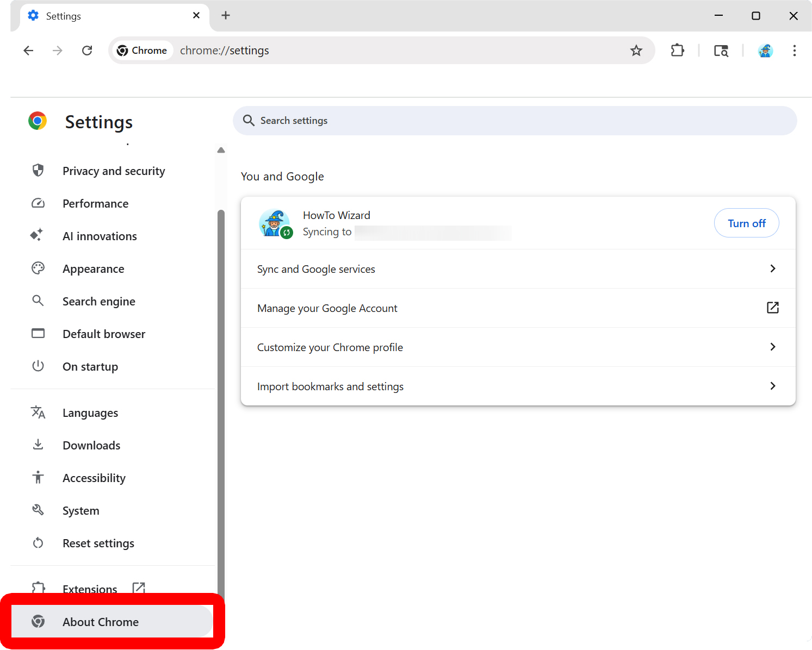
Task: Click the On startup power icon
Action: coord(38,366)
